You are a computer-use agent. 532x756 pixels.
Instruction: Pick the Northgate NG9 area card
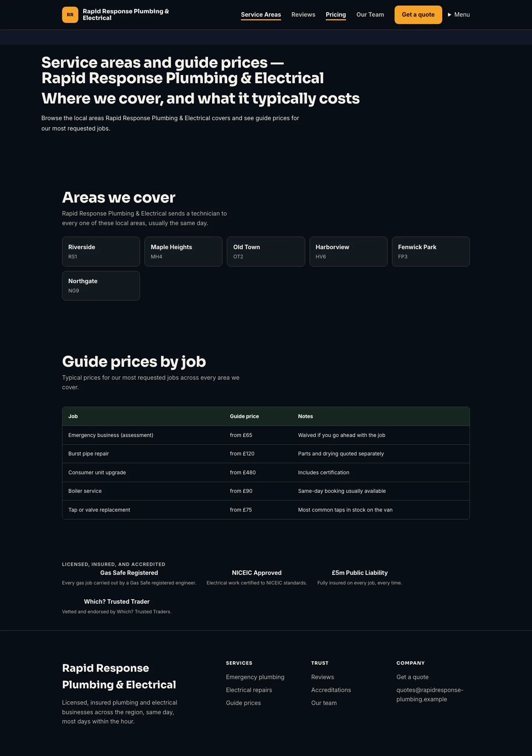pyautogui.click(x=101, y=286)
